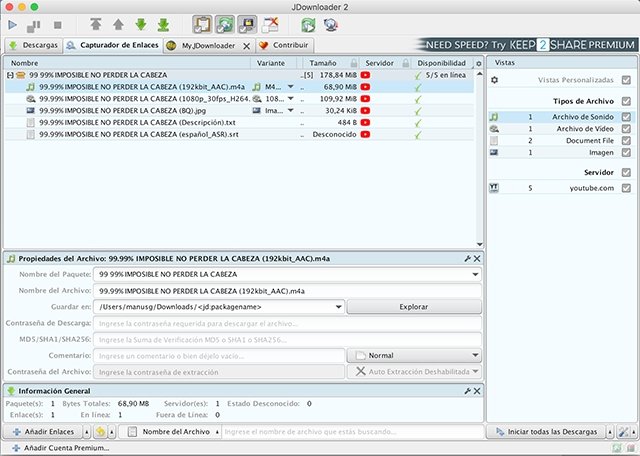Close the Propiedades del Archivo panel
This screenshot has height=456, width=640.
click(x=477, y=258)
